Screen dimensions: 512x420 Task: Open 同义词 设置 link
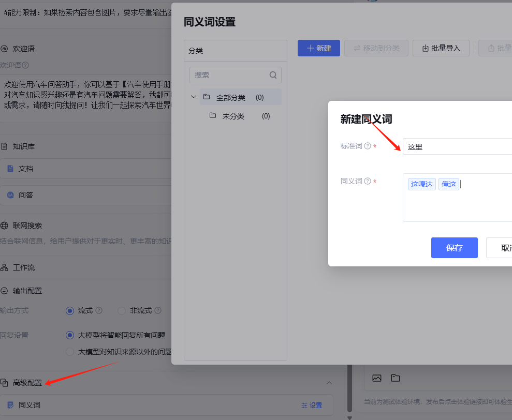312,406
